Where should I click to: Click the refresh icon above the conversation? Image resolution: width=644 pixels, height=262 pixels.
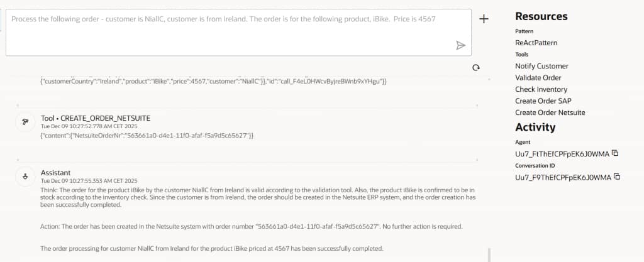click(476, 67)
